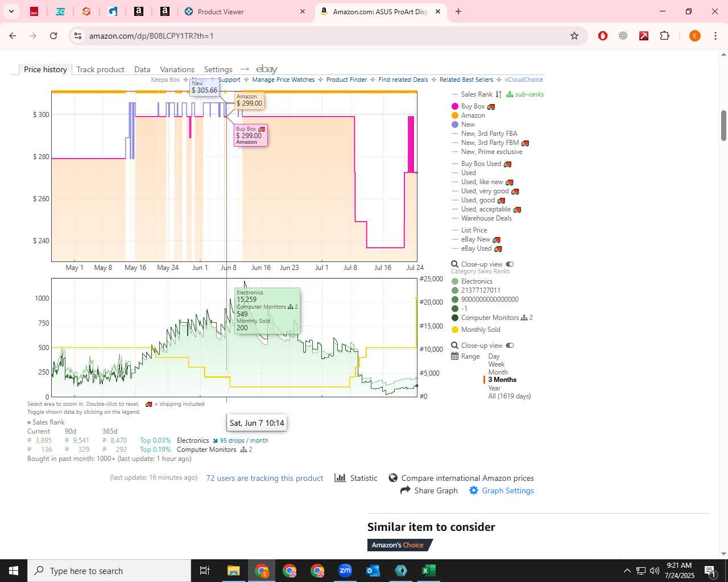Toggle eBay New series
This screenshot has width=728, height=582.
click(475, 239)
